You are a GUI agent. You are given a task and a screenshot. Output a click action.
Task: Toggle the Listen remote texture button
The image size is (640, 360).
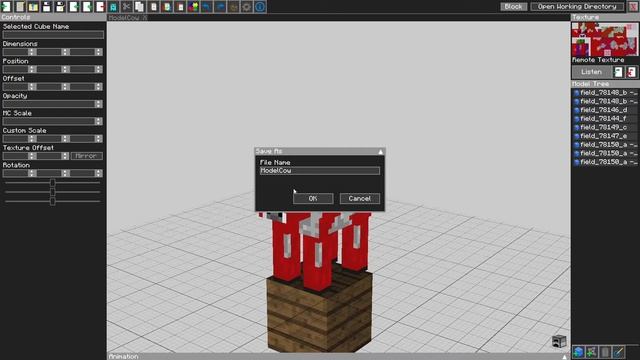coord(591,72)
